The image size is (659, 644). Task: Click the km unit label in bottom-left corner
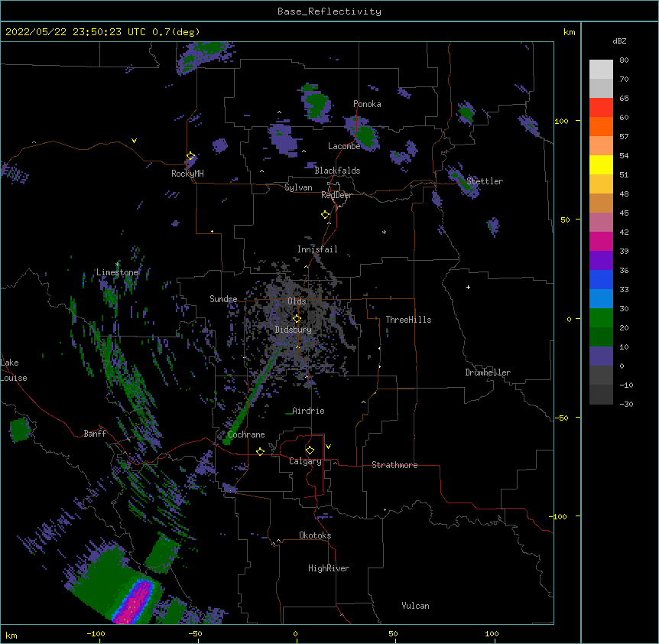tap(11, 635)
